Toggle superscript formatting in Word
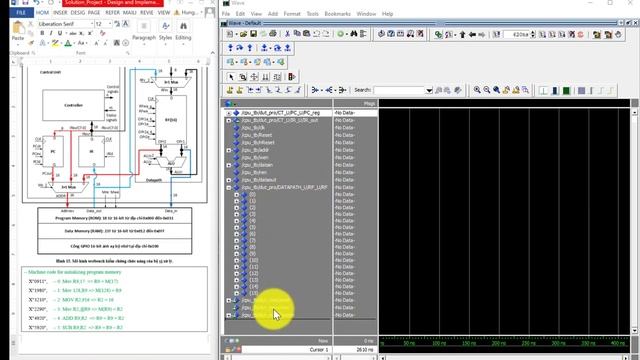This screenshot has height=360, width=640. tap(90, 33)
